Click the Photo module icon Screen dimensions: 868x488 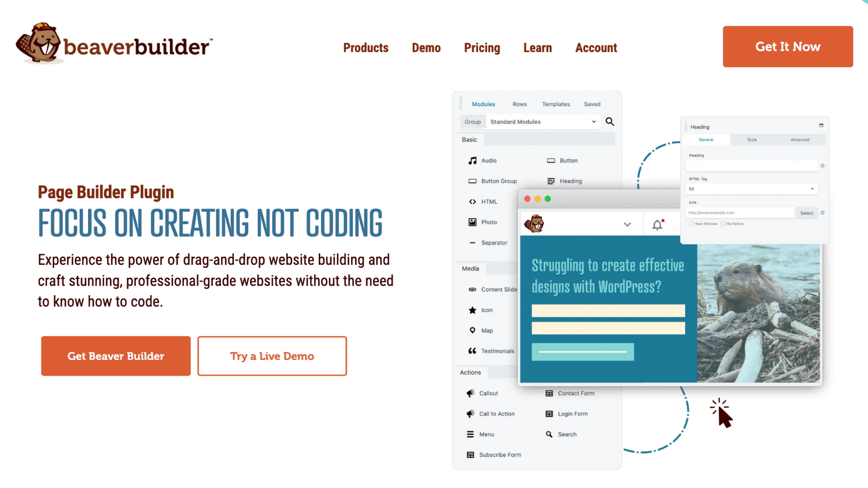click(x=472, y=221)
